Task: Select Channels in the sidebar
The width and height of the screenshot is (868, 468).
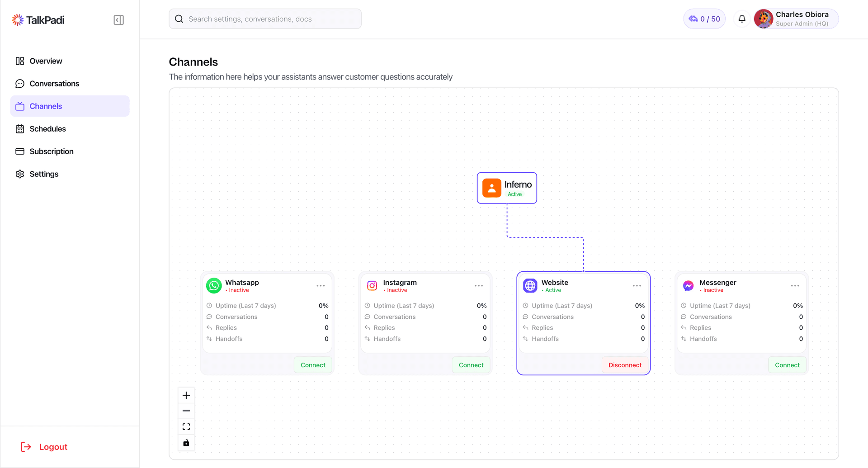Action: [x=70, y=106]
